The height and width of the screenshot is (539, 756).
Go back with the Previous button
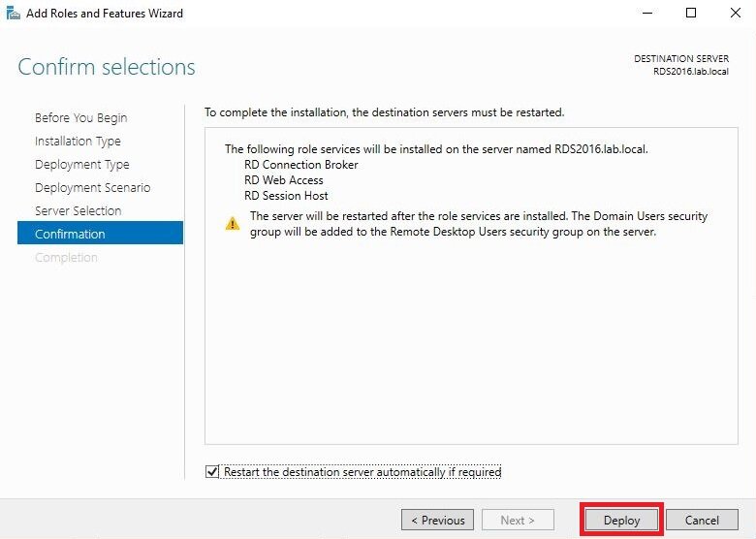pos(437,520)
